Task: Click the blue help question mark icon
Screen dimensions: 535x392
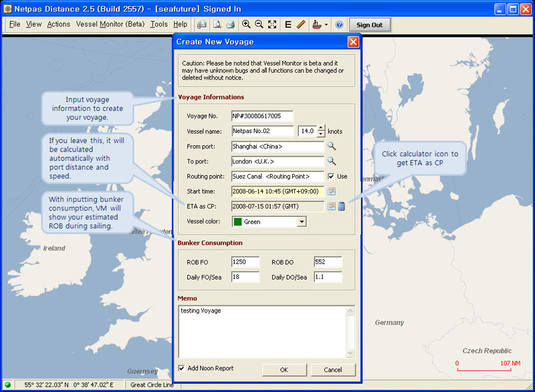Action: pos(339,25)
